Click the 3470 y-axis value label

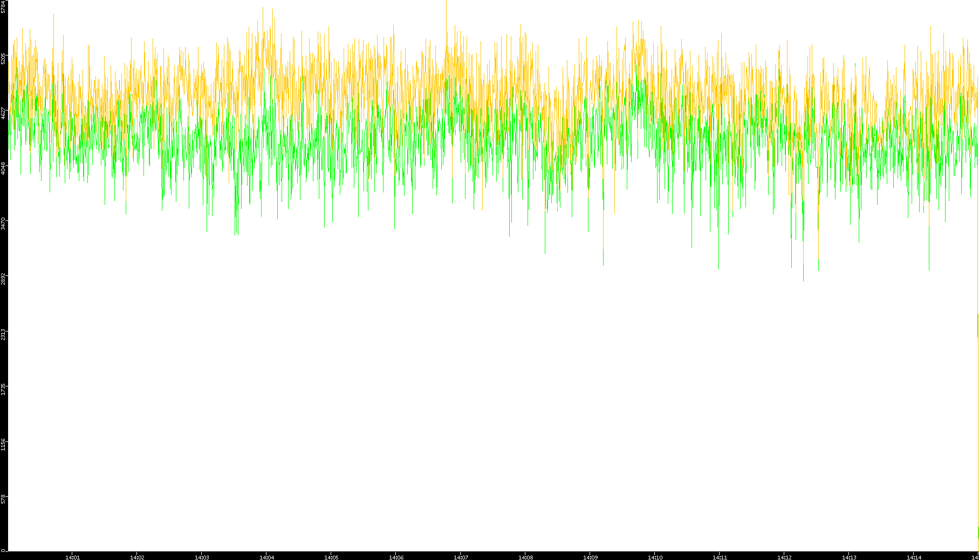[3, 223]
